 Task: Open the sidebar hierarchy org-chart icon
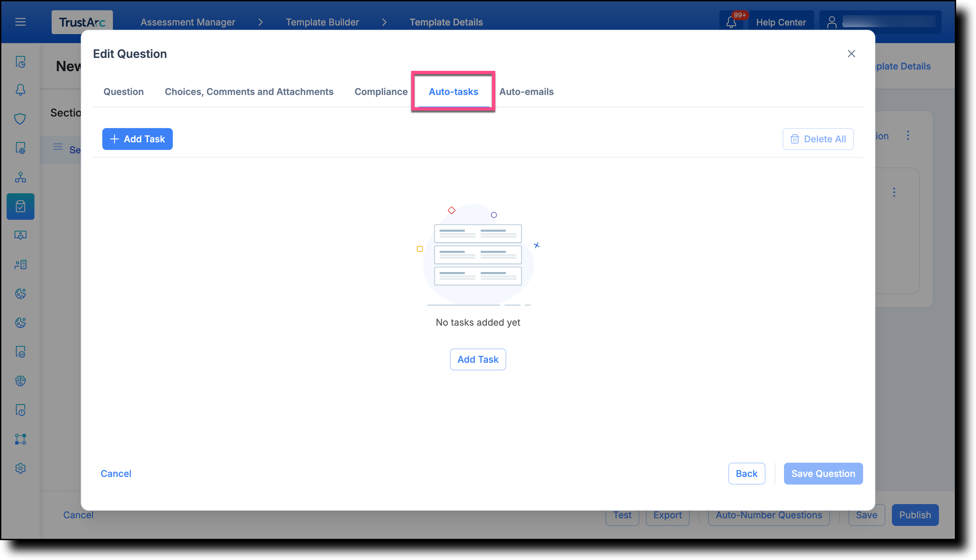[x=21, y=177]
